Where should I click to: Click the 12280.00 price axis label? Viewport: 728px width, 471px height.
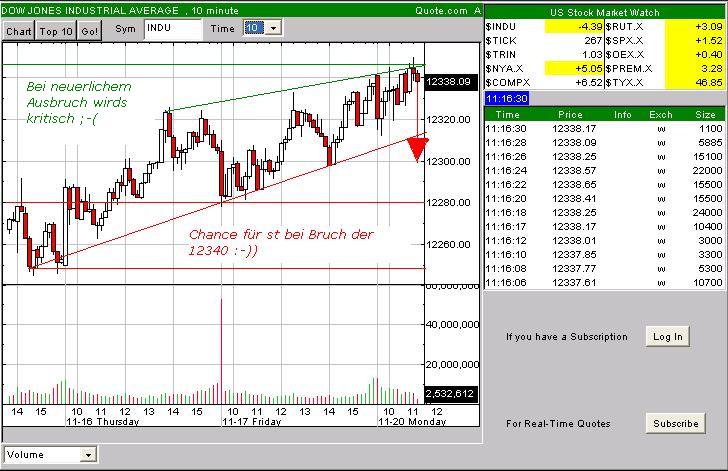448,203
